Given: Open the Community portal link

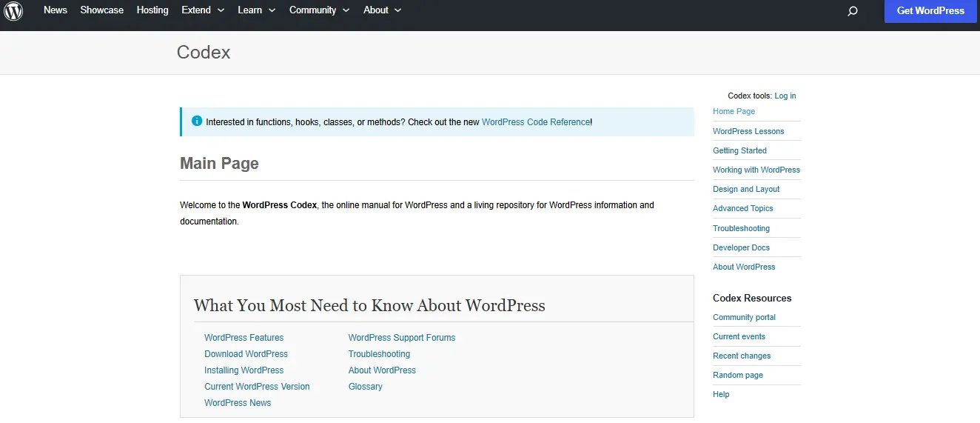Looking at the screenshot, I should (x=744, y=317).
